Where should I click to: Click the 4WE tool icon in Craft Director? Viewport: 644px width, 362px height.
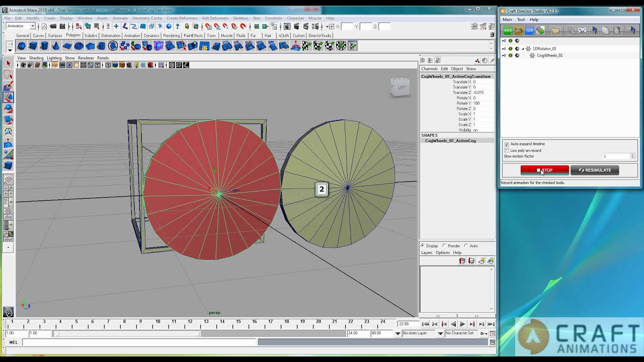508,31
